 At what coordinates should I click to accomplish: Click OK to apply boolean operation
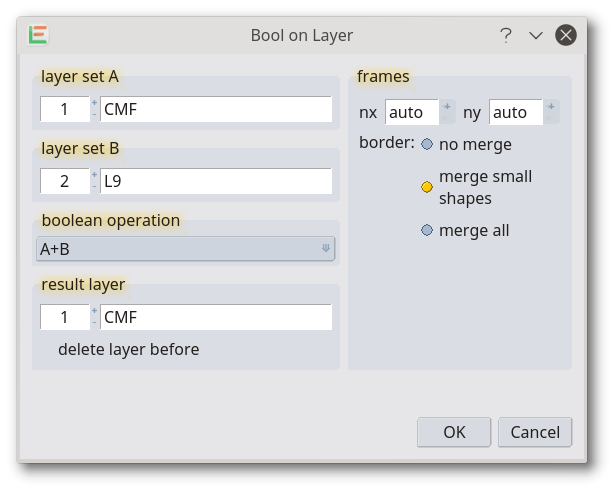point(454,432)
